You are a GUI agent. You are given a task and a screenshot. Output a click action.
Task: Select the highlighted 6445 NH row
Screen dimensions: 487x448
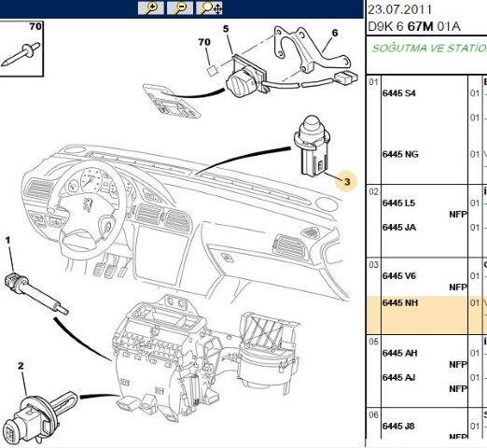coord(427,315)
